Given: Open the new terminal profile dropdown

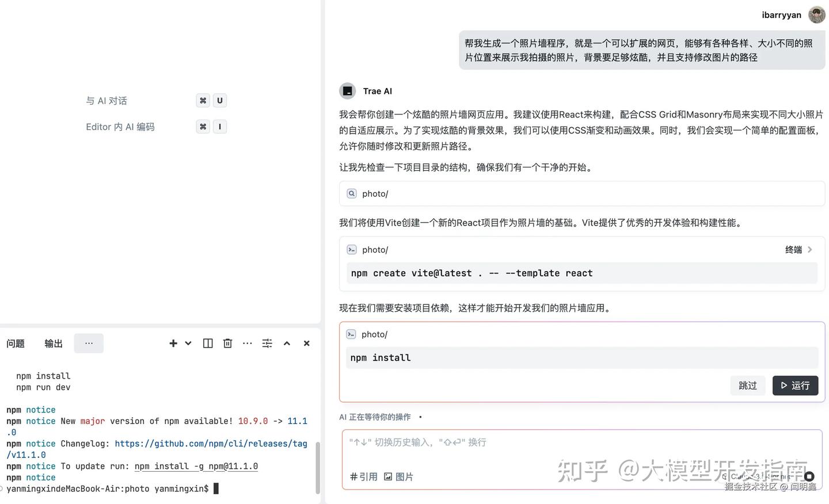Looking at the screenshot, I should pyautogui.click(x=187, y=343).
